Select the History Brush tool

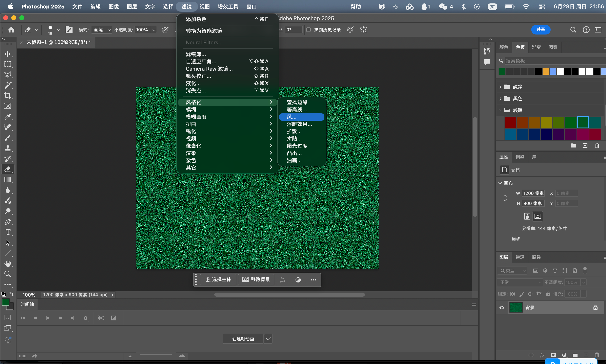click(8, 159)
